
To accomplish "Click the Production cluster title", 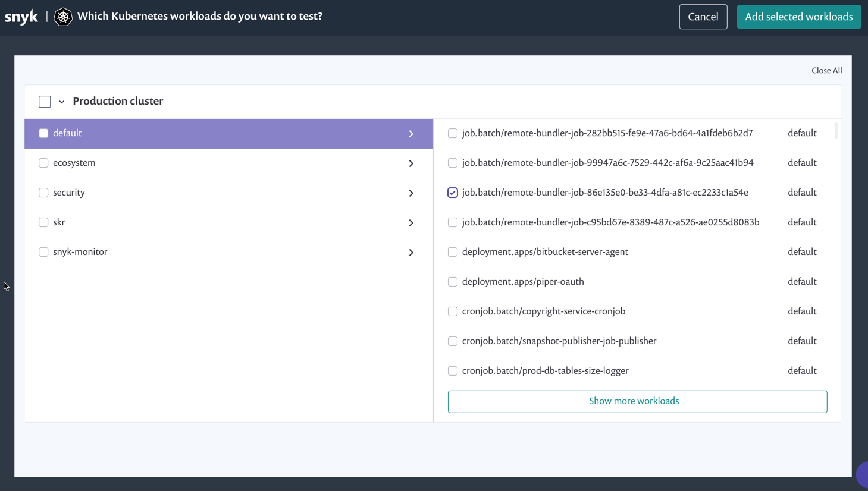I will click(x=118, y=101).
